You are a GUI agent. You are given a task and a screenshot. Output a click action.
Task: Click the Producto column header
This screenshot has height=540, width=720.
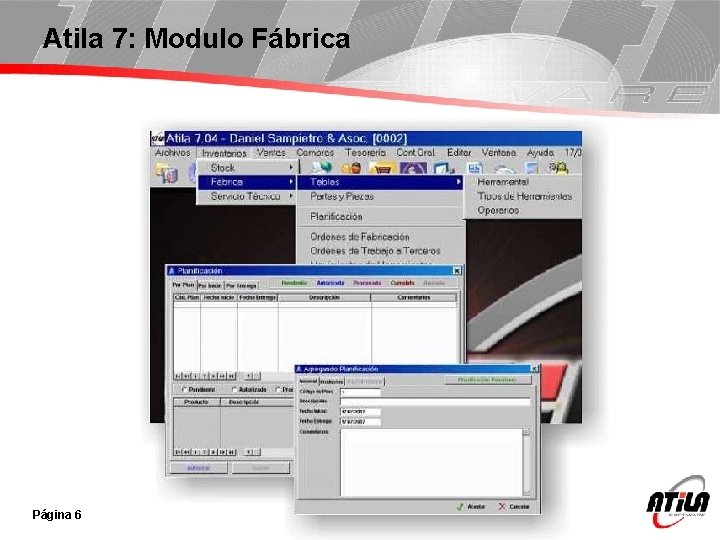click(x=196, y=402)
